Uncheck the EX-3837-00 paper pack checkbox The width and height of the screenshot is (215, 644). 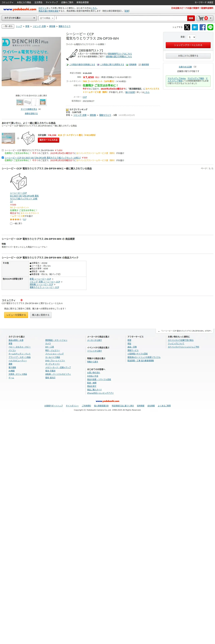(x=3, y=157)
